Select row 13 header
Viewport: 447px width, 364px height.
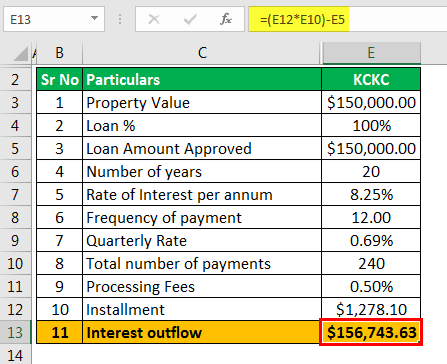15,332
